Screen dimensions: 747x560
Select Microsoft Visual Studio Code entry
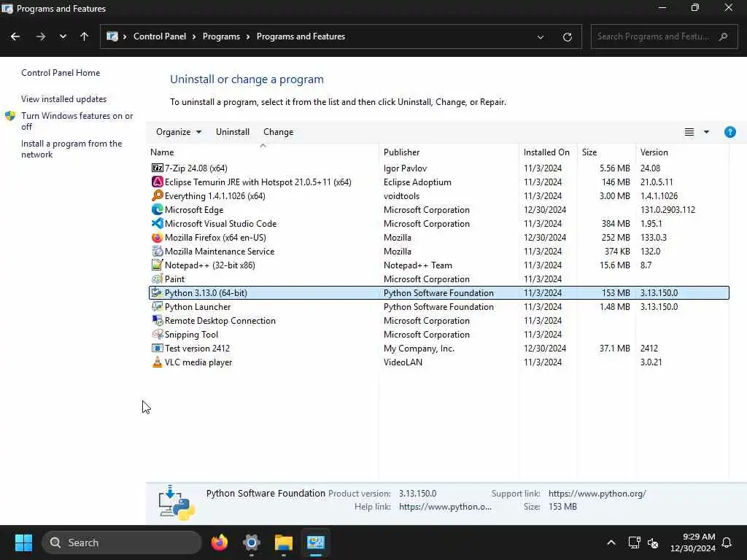coord(220,223)
